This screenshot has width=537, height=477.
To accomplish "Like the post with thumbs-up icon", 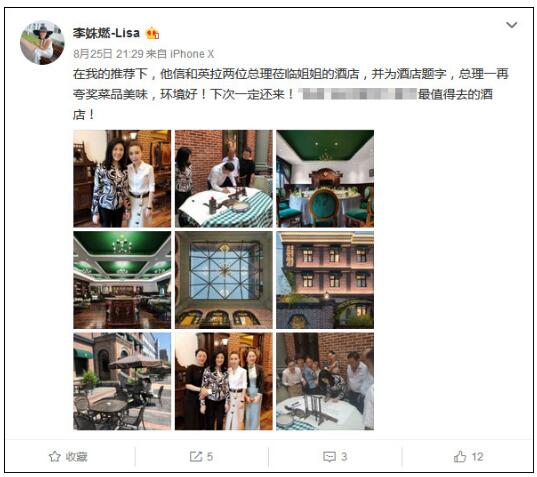I will 460,456.
